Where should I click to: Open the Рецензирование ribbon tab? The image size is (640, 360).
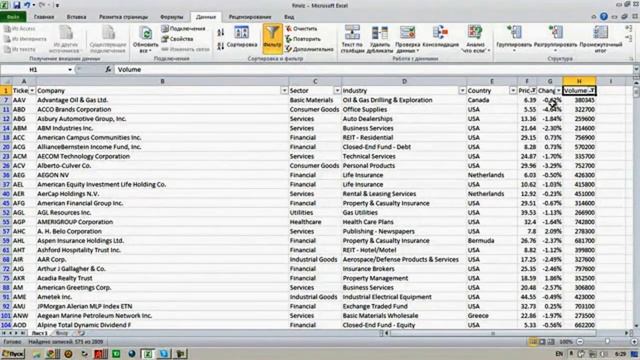coord(250,17)
